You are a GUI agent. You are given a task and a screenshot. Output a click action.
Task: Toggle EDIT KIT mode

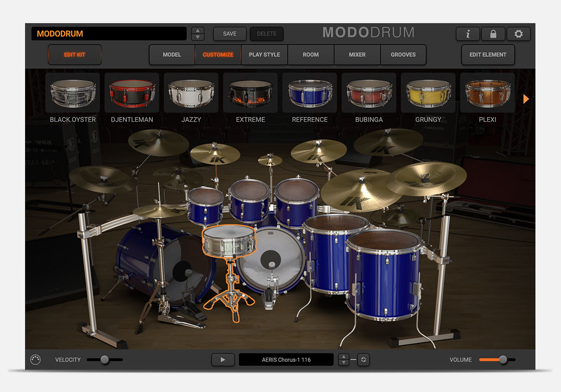[74, 54]
